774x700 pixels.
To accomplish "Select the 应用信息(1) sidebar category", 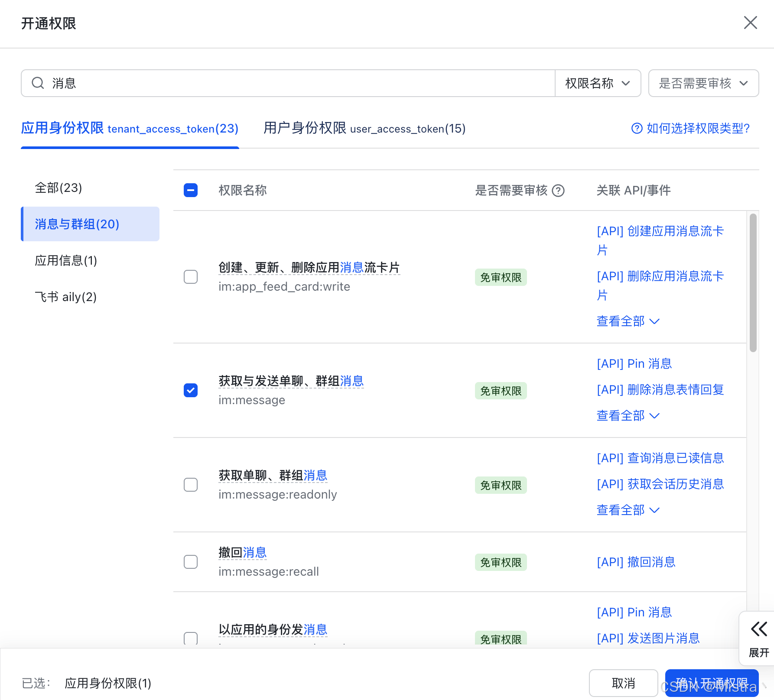I will [x=65, y=260].
